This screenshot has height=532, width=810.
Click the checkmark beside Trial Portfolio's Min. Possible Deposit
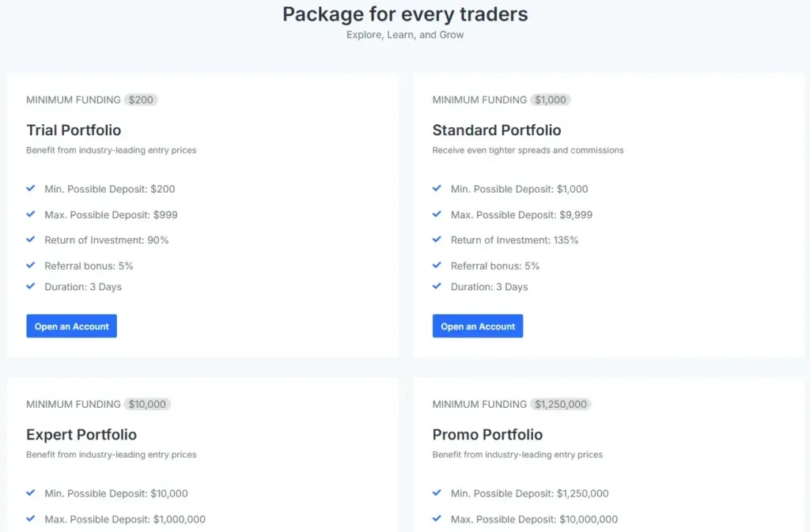pos(31,189)
